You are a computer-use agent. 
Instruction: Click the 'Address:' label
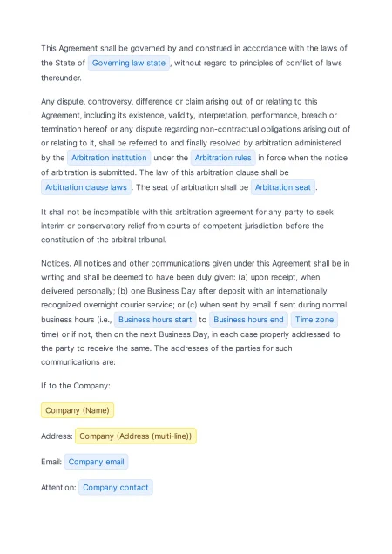pyautogui.click(x=57, y=436)
